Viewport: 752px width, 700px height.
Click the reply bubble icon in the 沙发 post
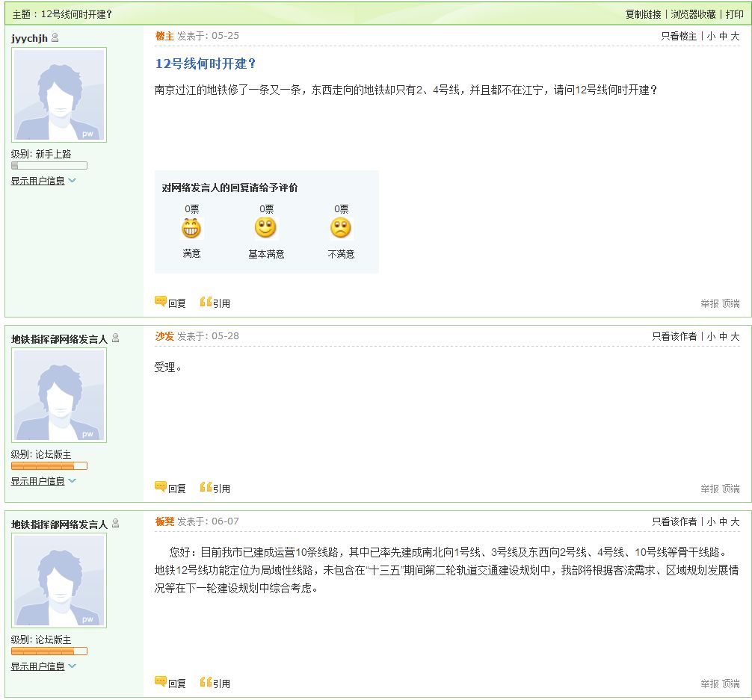(160, 486)
